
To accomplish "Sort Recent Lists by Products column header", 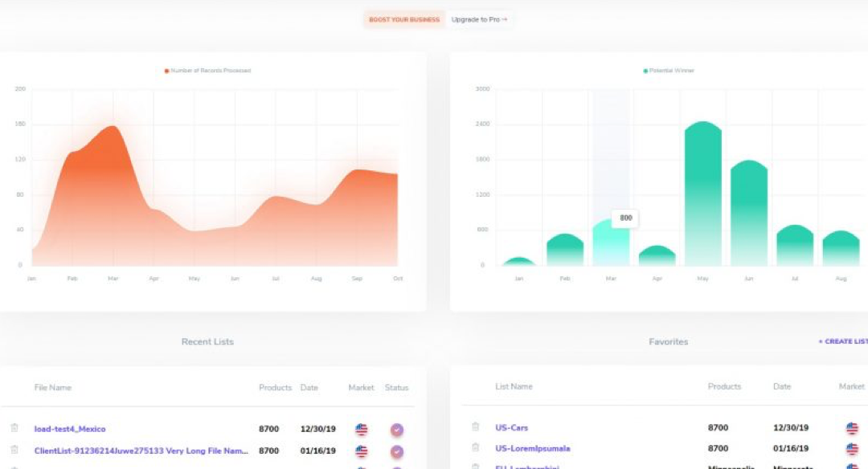I will (275, 388).
